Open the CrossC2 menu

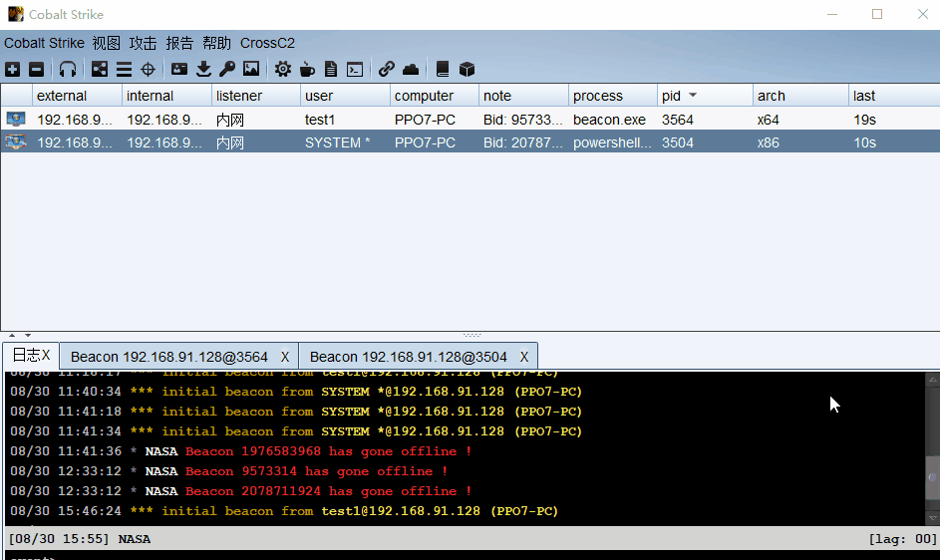tap(267, 43)
